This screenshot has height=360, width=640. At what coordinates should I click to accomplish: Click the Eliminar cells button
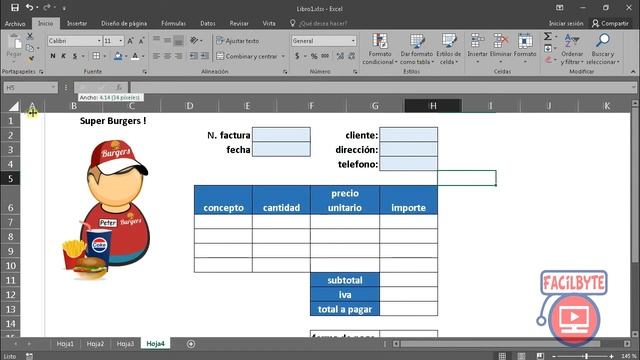[500, 49]
